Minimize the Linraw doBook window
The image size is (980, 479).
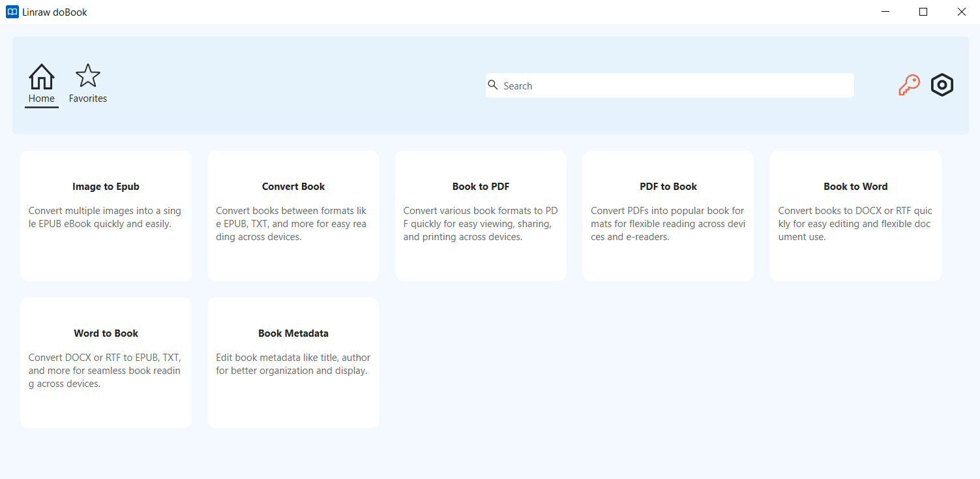(x=885, y=12)
